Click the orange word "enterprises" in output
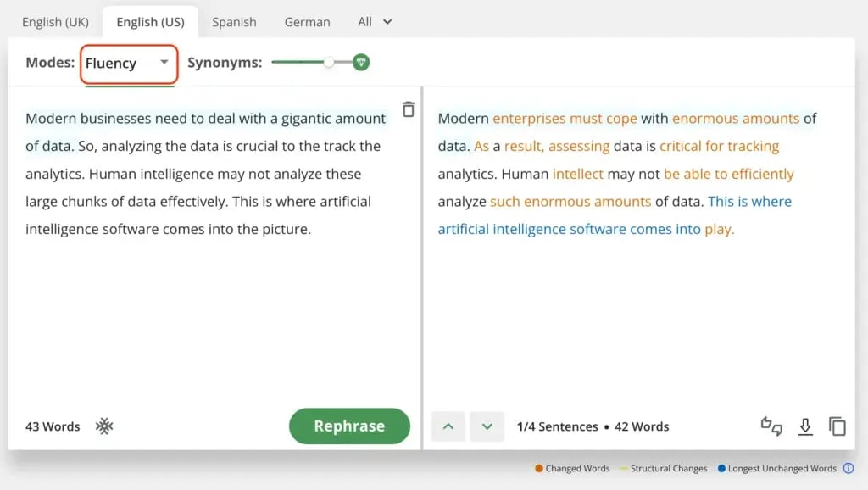The height and width of the screenshot is (490, 868). pyautogui.click(x=529, y=119)
